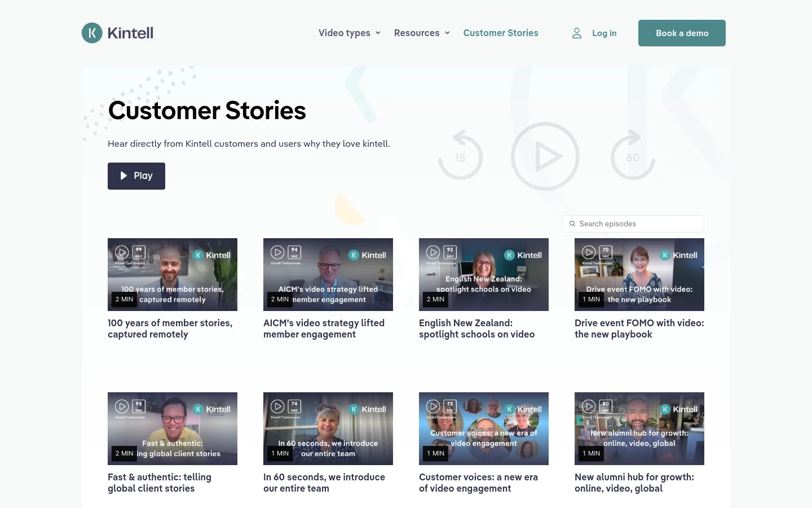Click 92 sec badge on English New Zealand thumbnail
This screenshot has height=508, width=812.
pyautogui.click(x=450, y=252)
